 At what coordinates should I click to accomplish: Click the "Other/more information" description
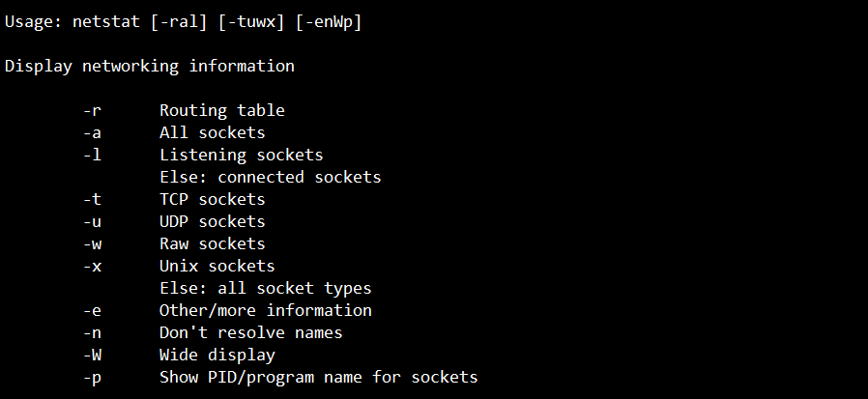pos(265,311)
